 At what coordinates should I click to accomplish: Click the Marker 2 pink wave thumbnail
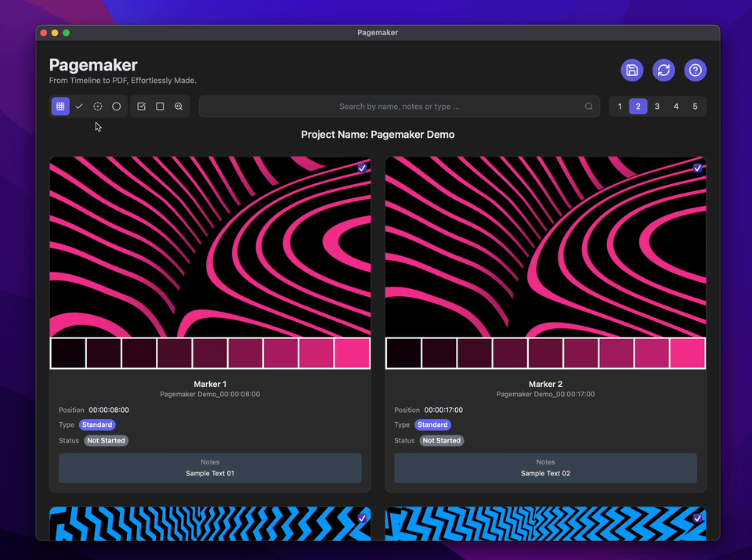546,247
